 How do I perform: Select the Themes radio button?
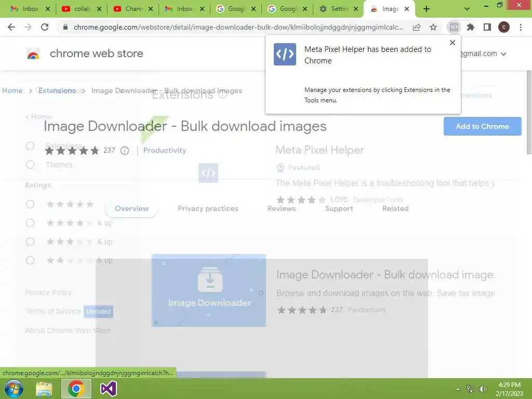[30, 165]
